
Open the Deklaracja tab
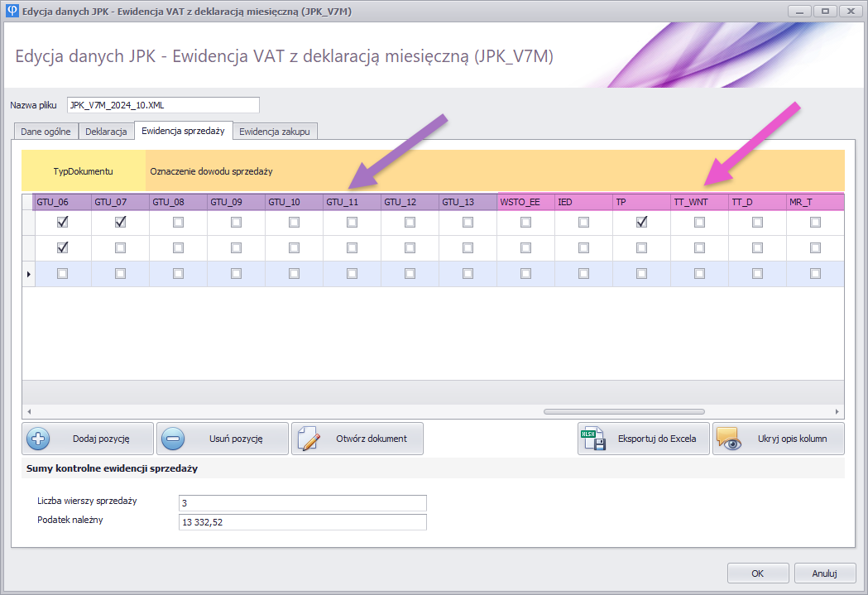pyautogui.click(x=106, y=132)
